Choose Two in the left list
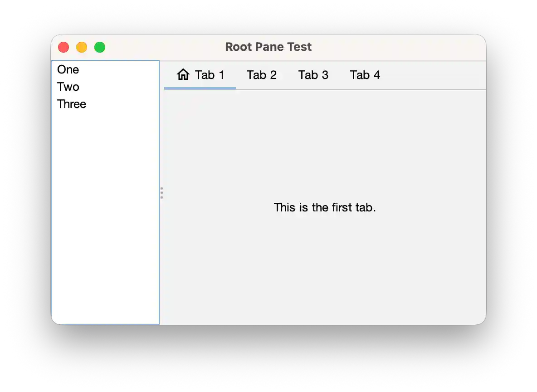537x392 pixels. 68,87
